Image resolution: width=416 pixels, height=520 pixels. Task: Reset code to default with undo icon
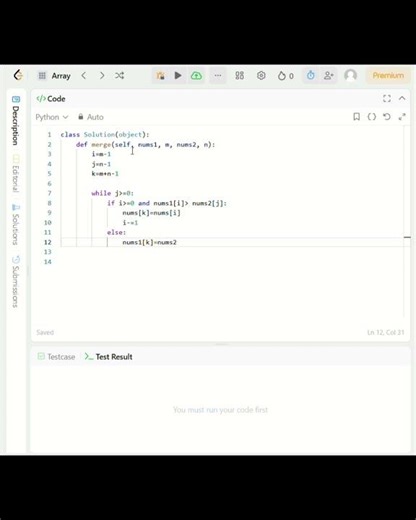click(387, 117)
